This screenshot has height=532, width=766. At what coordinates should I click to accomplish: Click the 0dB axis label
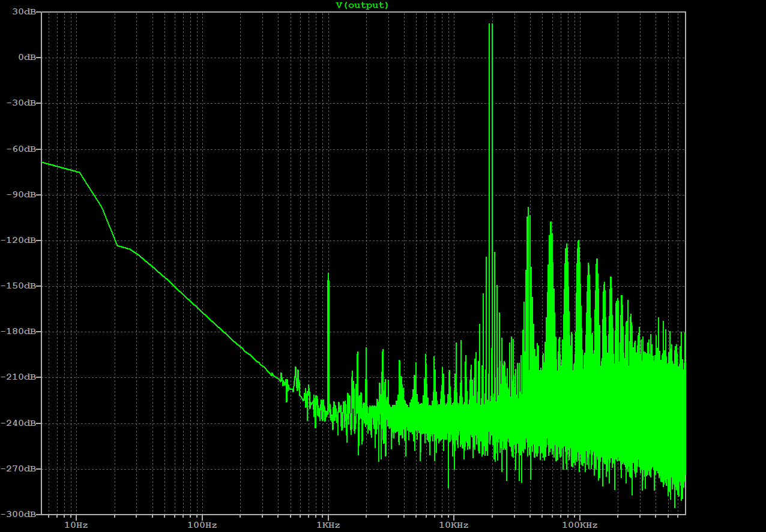[x=27, y=57]
